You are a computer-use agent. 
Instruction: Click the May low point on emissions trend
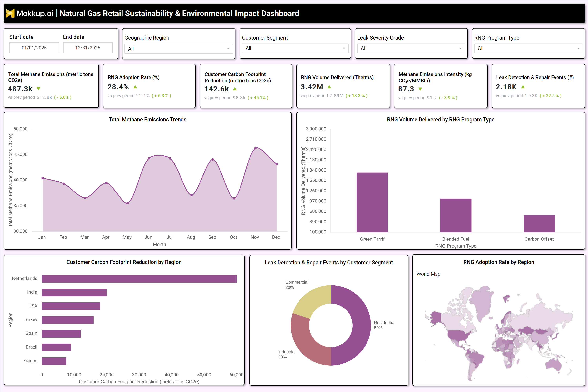pos(128,203)
